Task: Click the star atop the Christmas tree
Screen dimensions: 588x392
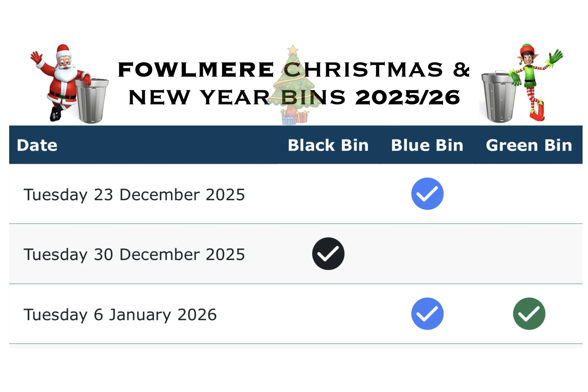Action: (x=293, y=50)
